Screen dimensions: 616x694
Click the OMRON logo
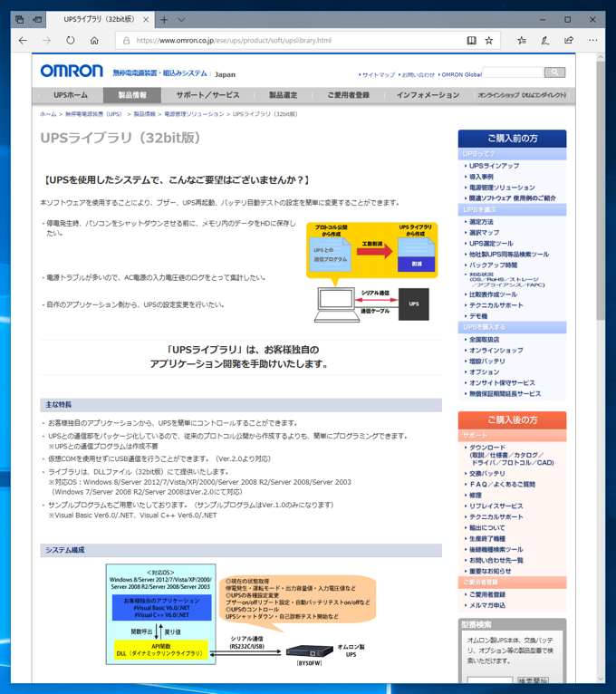(x=72, y=71)
